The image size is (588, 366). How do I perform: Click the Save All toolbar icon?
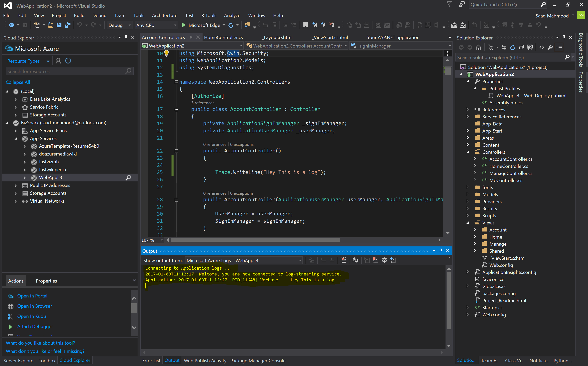click(68, 25)
